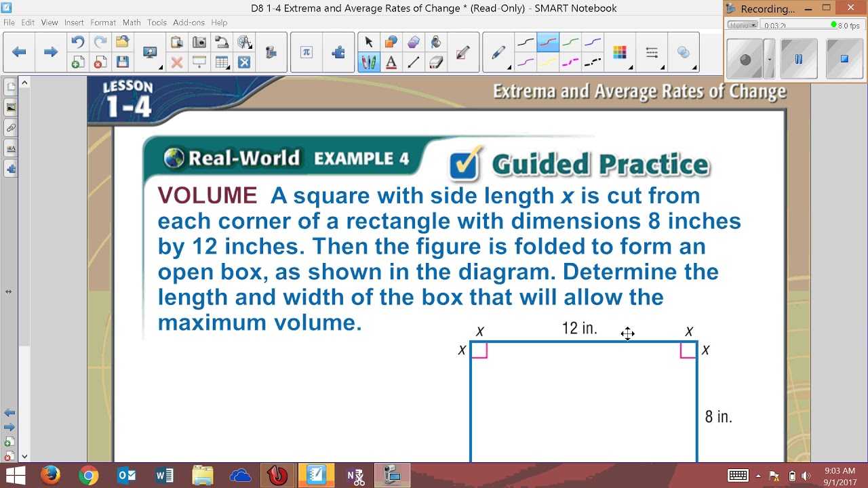Viewport: 868px width, 488px height.
Task: Open the add-ons puzzle piece icon
Action: (x=338, y=52)
